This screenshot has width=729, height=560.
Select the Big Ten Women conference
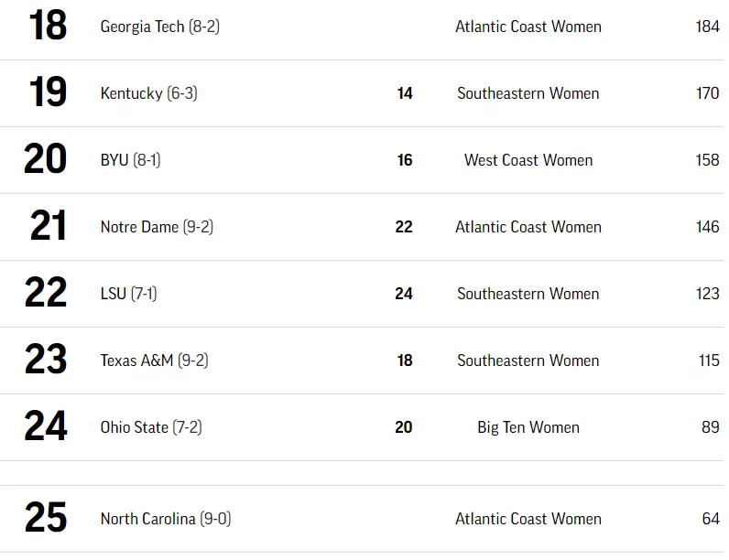coord(528,427)
